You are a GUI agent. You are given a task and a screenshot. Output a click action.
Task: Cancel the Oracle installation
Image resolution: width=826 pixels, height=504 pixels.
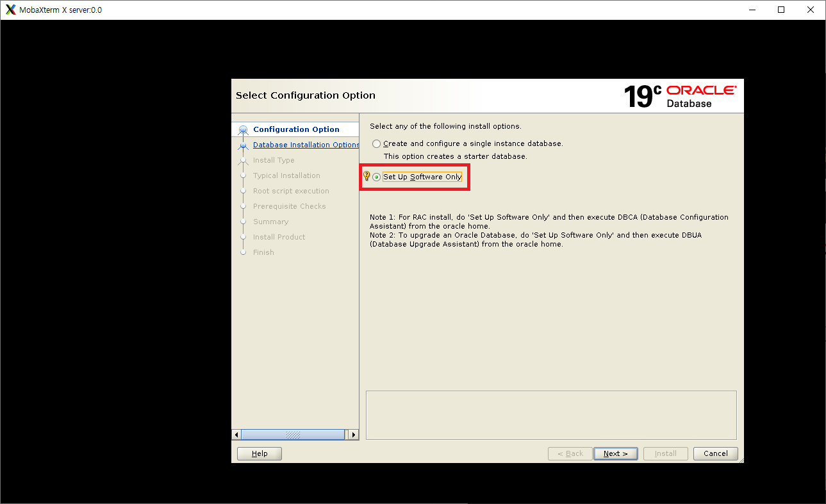pyautogui.click(x=715, y=453)
